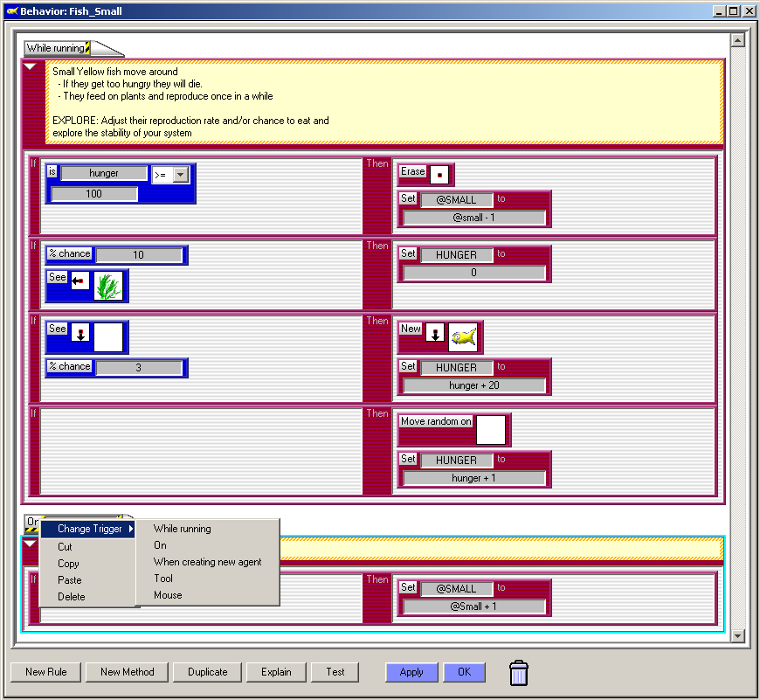Choose Delete from the context menu

click(x=72, y=597)
